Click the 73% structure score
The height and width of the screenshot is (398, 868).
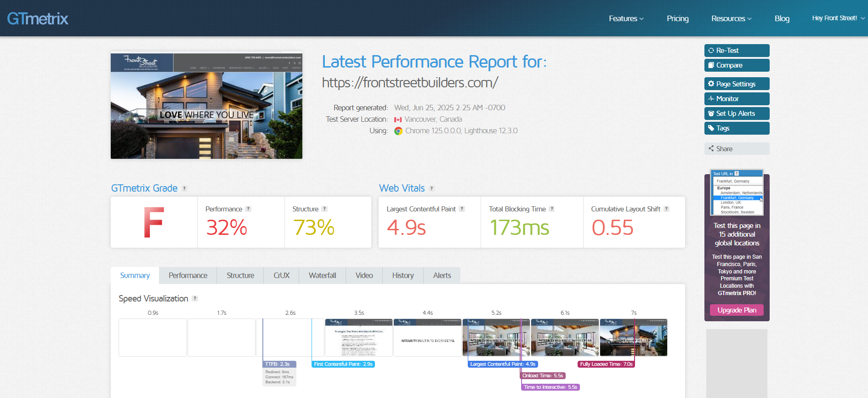(314, 227)
